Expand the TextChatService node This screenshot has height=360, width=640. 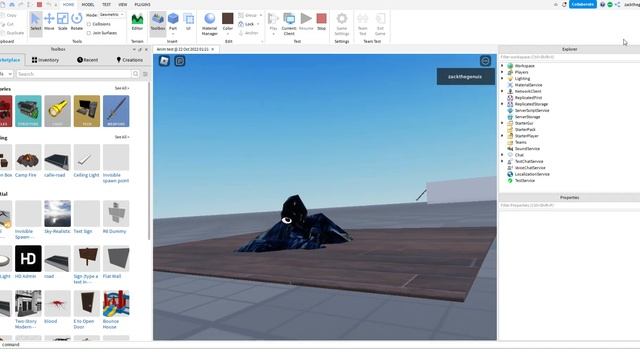(502, 161)
